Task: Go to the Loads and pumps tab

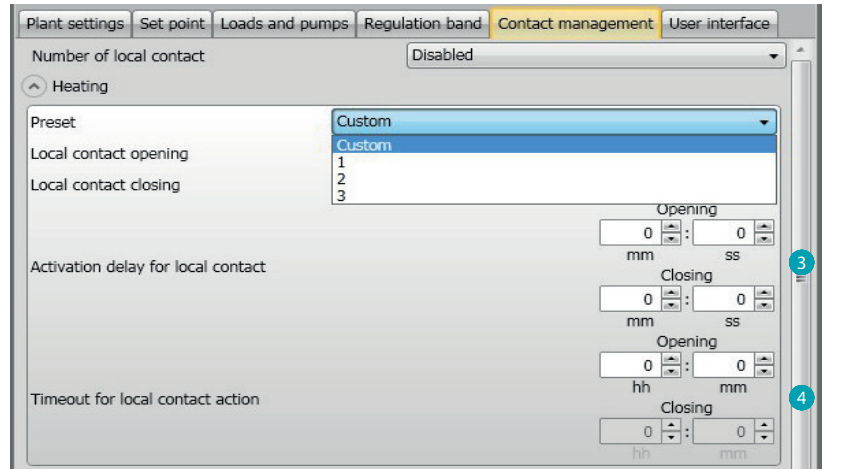Action: (x=284, y=24)
